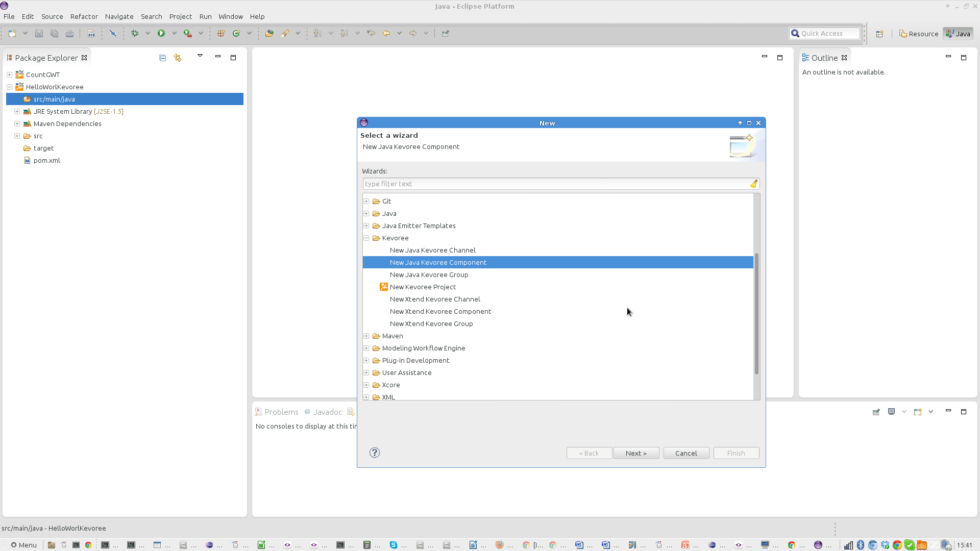Toggle Kevoree tree node collapsed state
The height and width of the screenshot is (551, 980).
pos(367,237)
